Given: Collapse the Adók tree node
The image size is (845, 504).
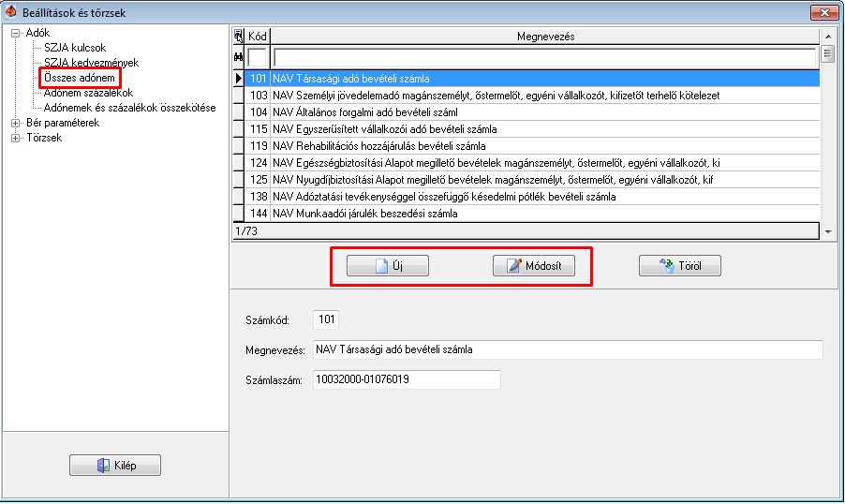Looking at the screenshot, I should click(x=16, y=33).
